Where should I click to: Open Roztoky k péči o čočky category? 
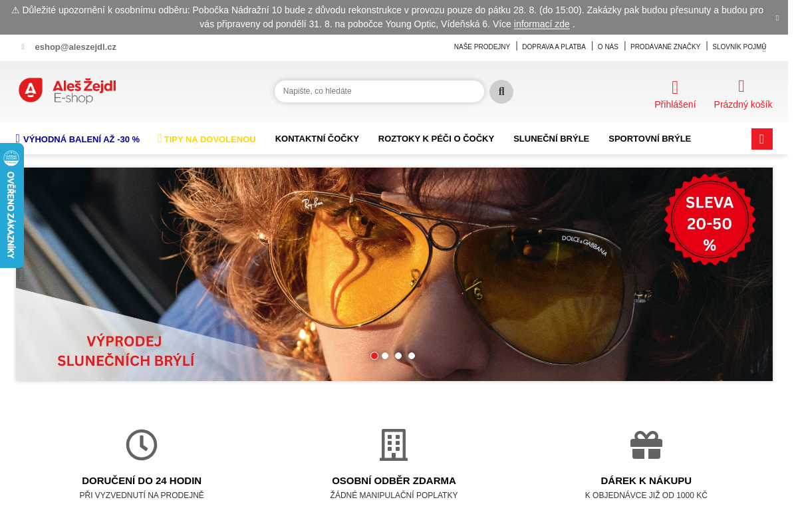point(436,139)
